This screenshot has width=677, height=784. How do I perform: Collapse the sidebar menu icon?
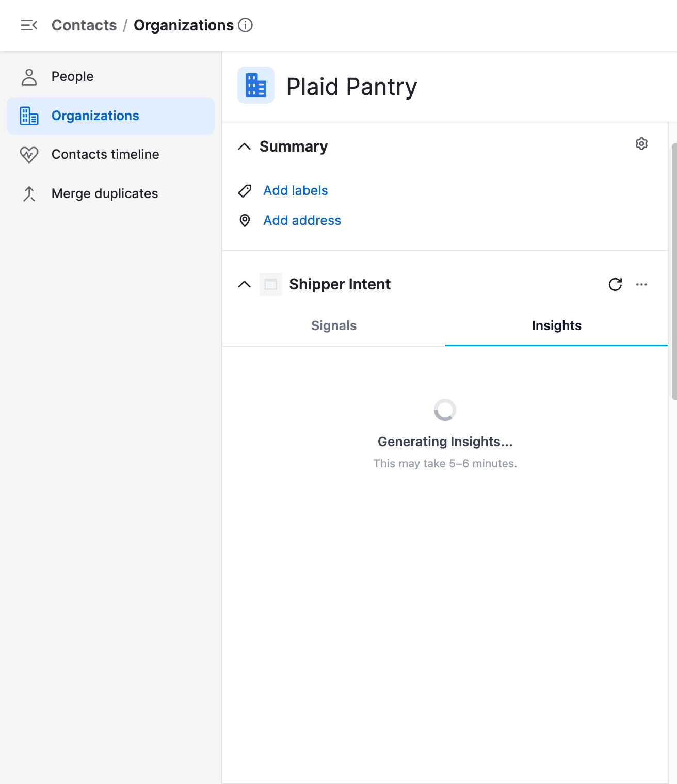(29, 25)
